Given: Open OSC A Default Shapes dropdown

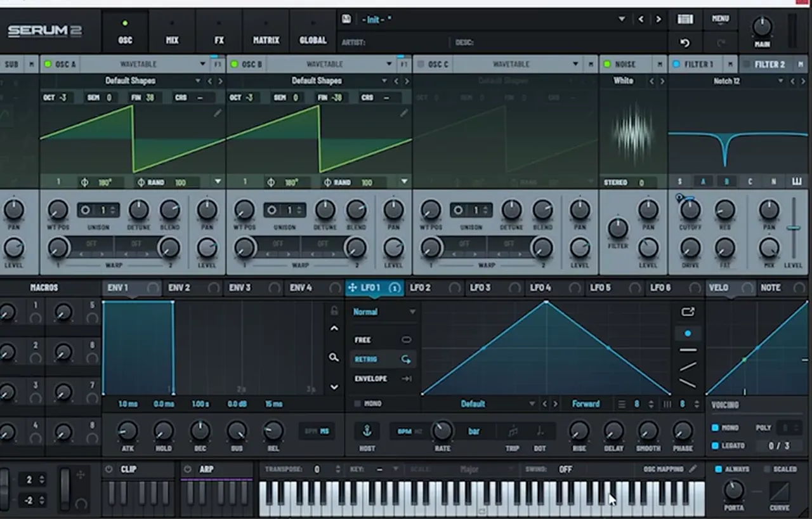Looking at the screenshot, I should coord(198,81).
